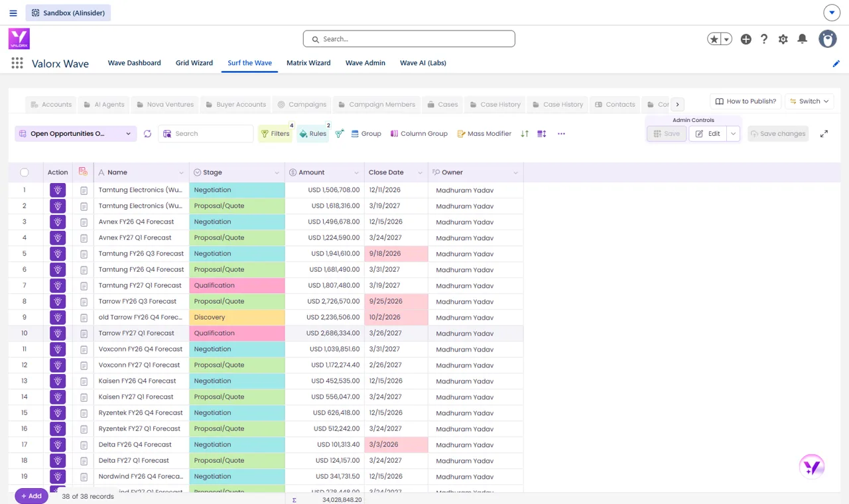Open the Filters panel
849x504 pixels.
(275, 134)
